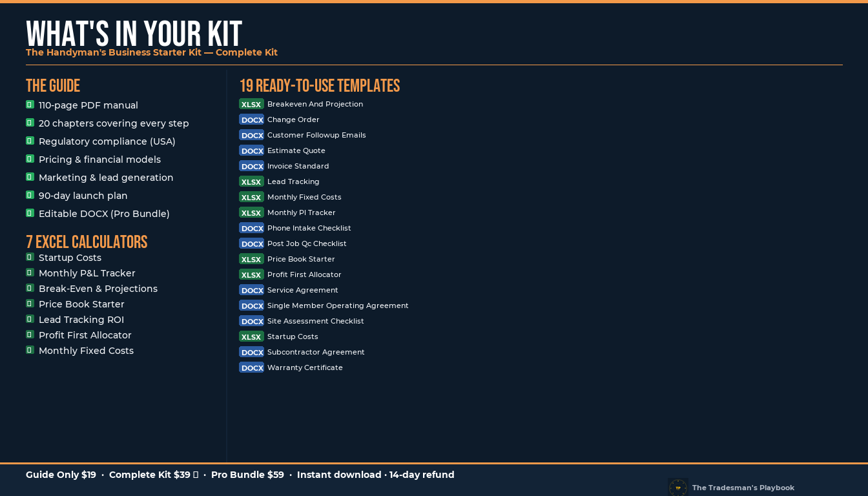The width and height of the screenshot is (868, 496).
Task: Click the Tradesman's Playbook logo icon
Action: pyautogui.click(x=678, y=488)
